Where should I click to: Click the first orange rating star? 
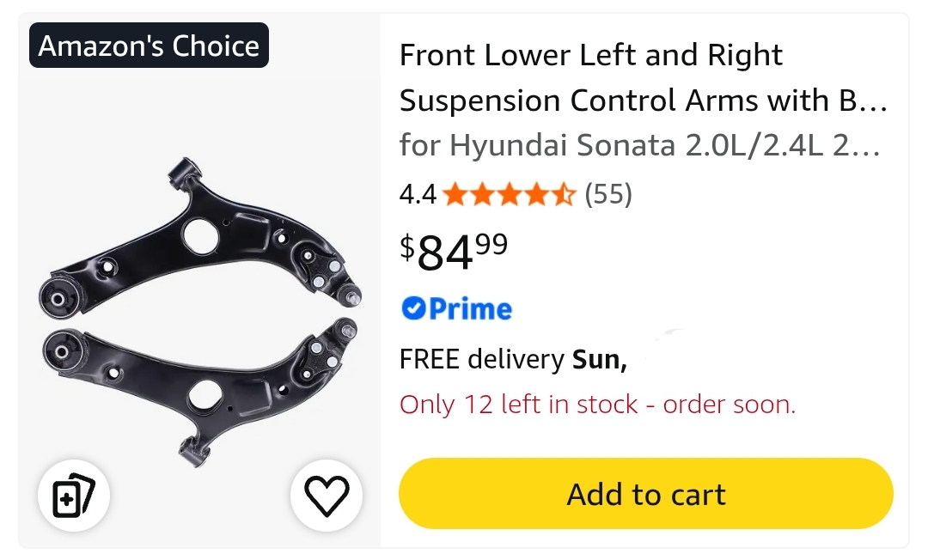[x=455, y=194]
